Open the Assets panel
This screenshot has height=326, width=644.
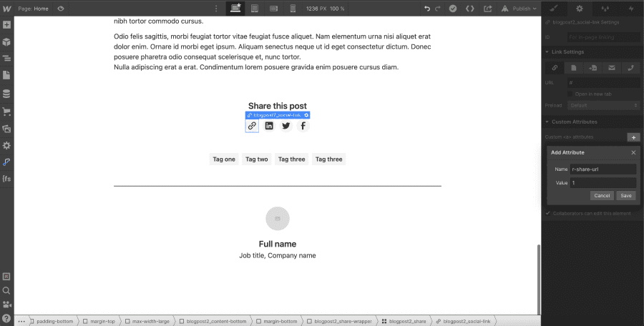(x=6, y=129)
